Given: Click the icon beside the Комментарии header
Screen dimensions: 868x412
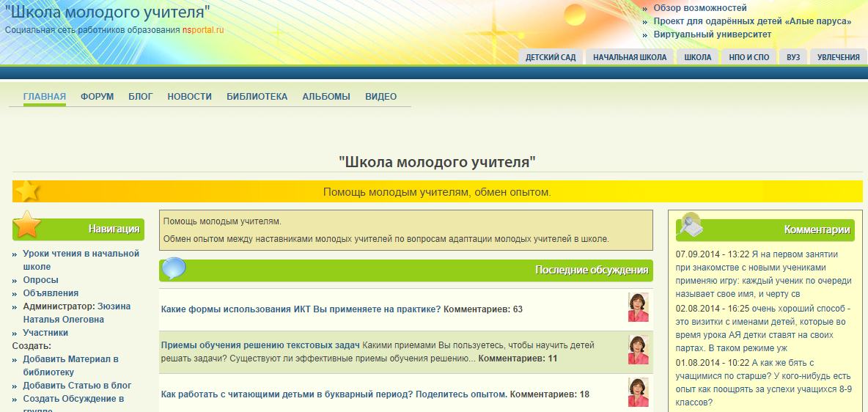Looking at the screenshot, I should [689, 224].
